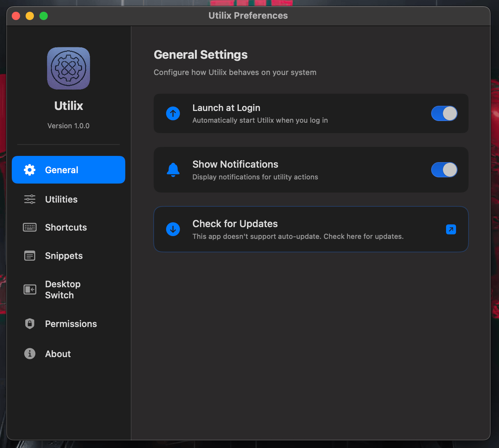Click the Utilix gear app logo
Viewport: 499px width, 448px height.
pyautogui.click(x=69, y=68)
